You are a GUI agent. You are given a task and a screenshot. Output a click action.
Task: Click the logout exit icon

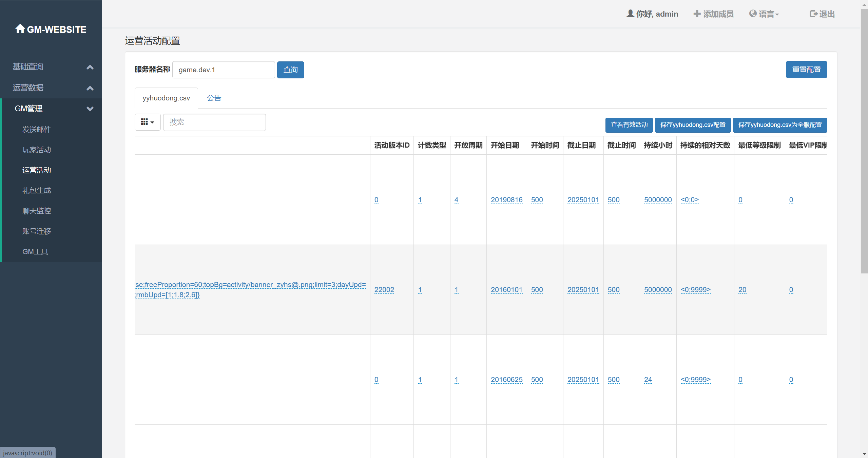[813, 14]
